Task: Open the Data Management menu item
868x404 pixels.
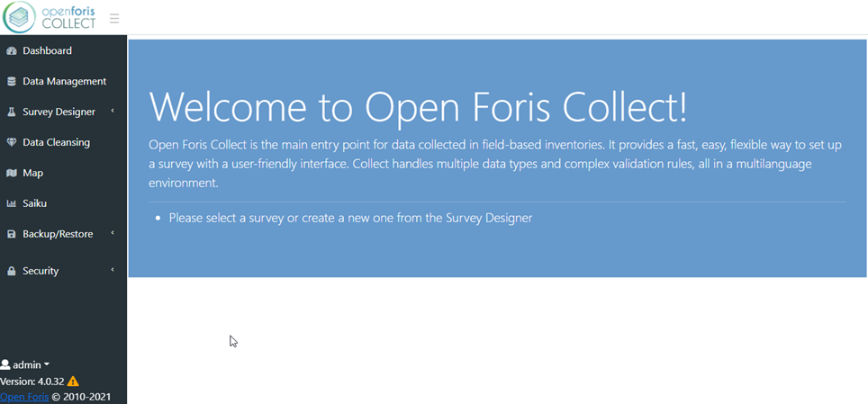Action: click(63, 81)
